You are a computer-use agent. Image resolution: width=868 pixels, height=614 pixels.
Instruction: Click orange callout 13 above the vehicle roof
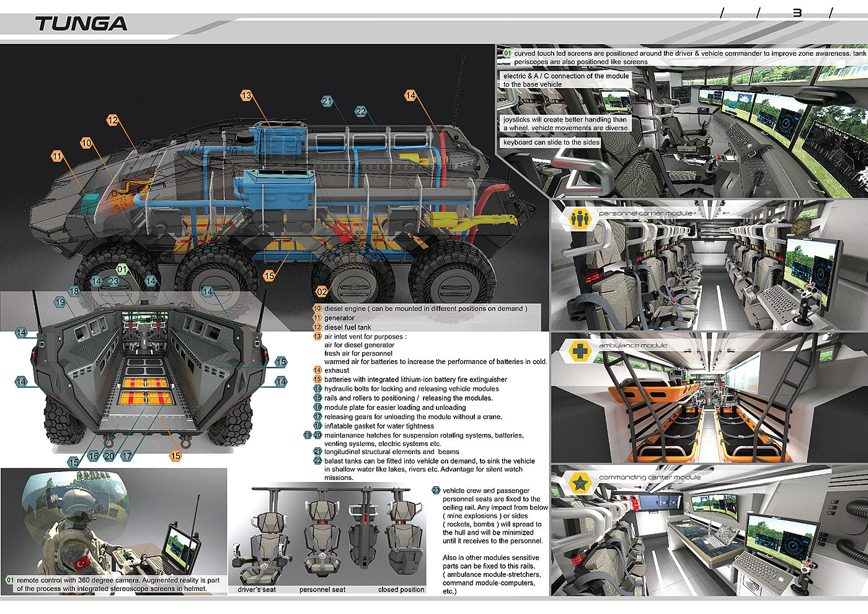(247, 96)
